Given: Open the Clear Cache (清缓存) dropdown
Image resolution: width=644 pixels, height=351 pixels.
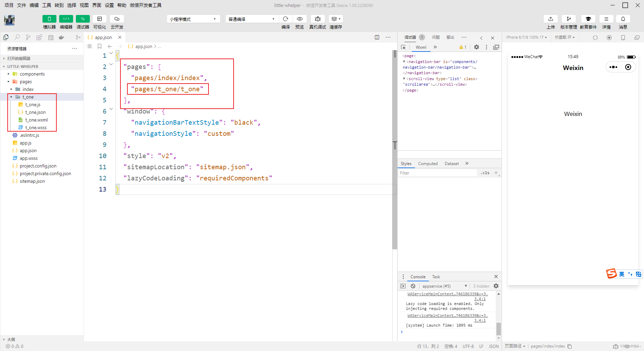Looking at the screenshot, I should click(x=336, y=19).
